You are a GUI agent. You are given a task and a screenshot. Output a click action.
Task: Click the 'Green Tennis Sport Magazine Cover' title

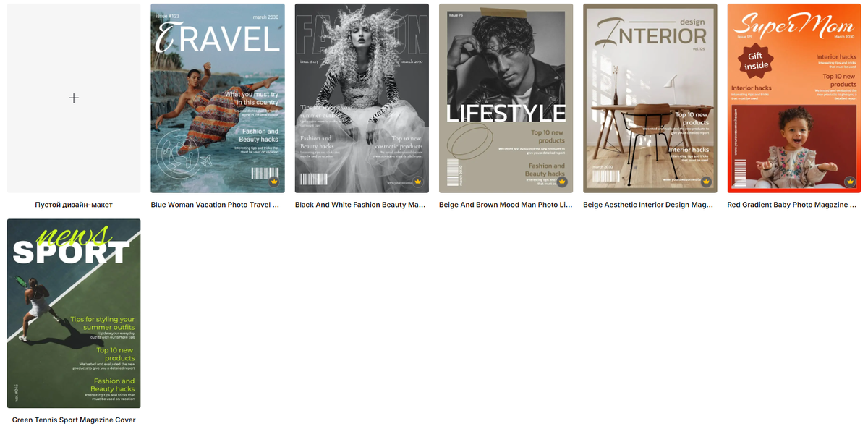tap(74, 420)
